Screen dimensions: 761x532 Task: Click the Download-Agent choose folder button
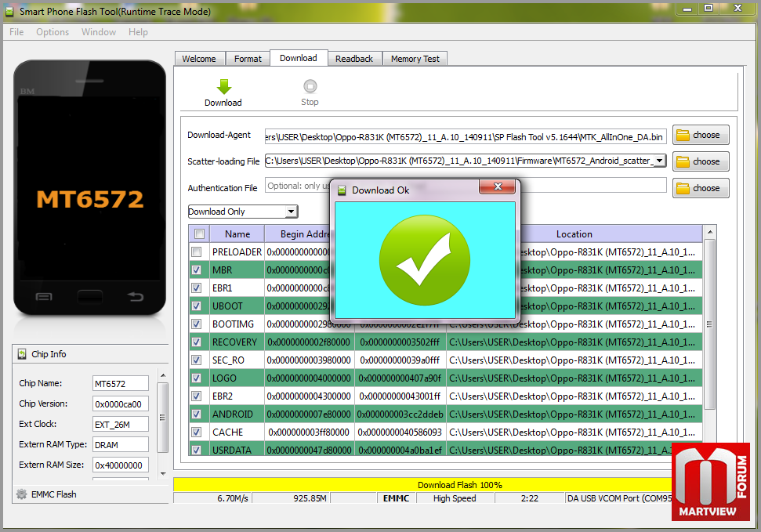pyautogui.click(x=701, y=135)
